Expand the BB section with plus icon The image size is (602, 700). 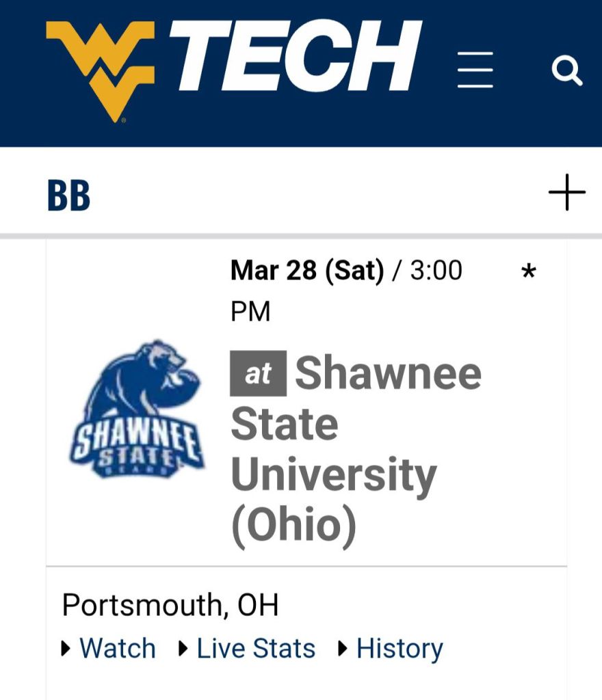tap(567, 194)
